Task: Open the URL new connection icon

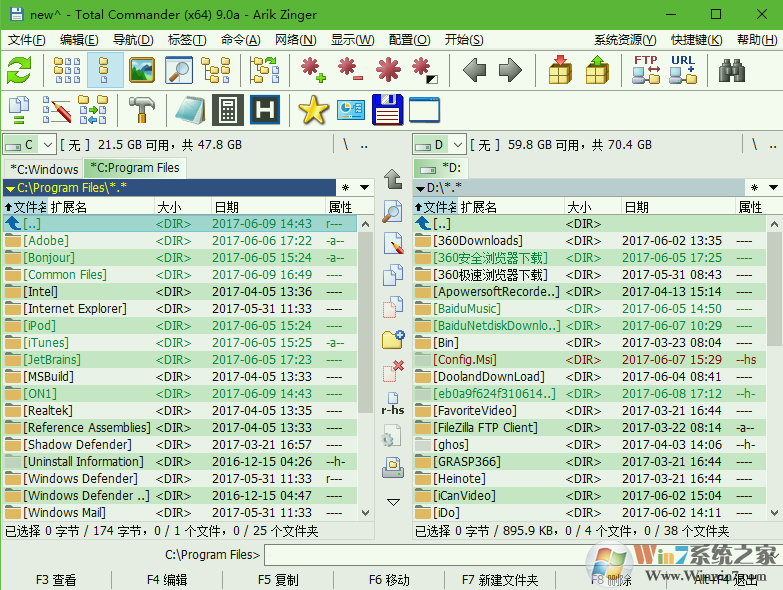Action: [683, 70]
